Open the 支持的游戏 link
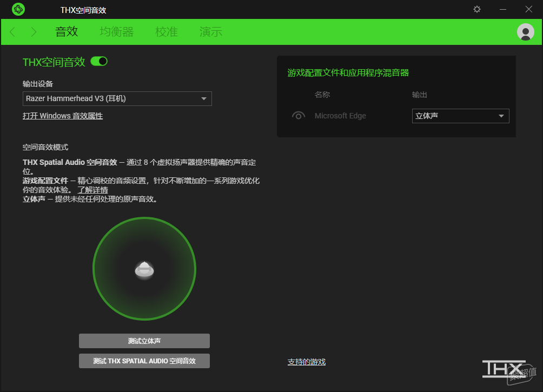 click(307, 362)
